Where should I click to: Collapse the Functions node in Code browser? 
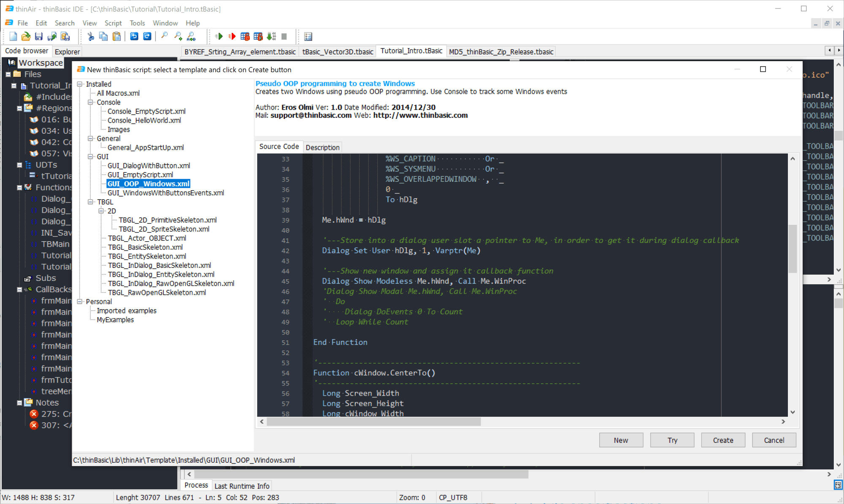pyautogui.click(x=19, y=188)
